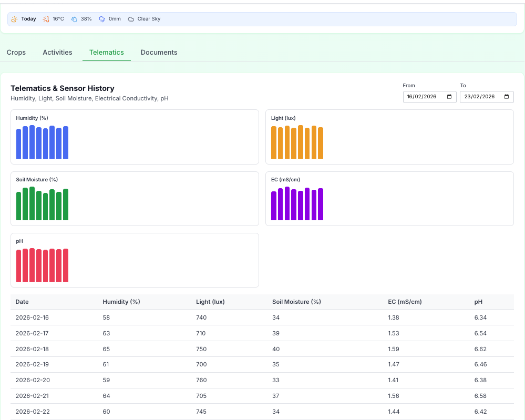The height and width of the screenshot is (420, 525).
Task: Select the 2026-02-17 date cell
Action: [32, 333]
